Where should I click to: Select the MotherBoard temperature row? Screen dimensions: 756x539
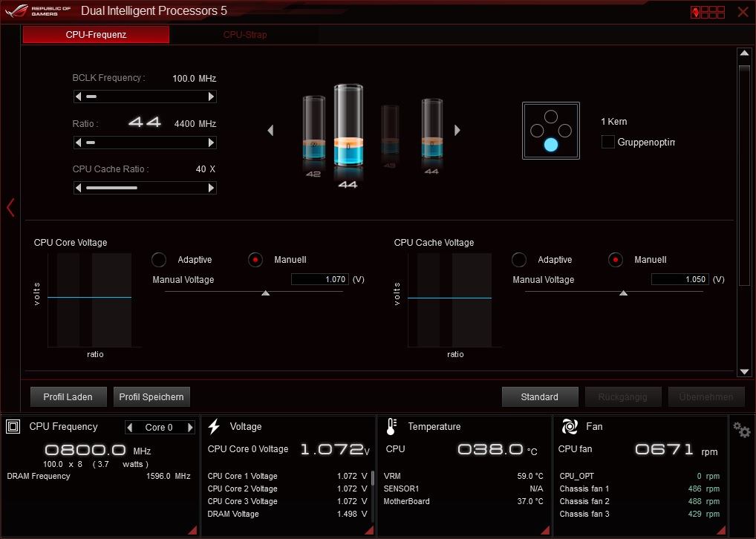click(x=463, y=501)
